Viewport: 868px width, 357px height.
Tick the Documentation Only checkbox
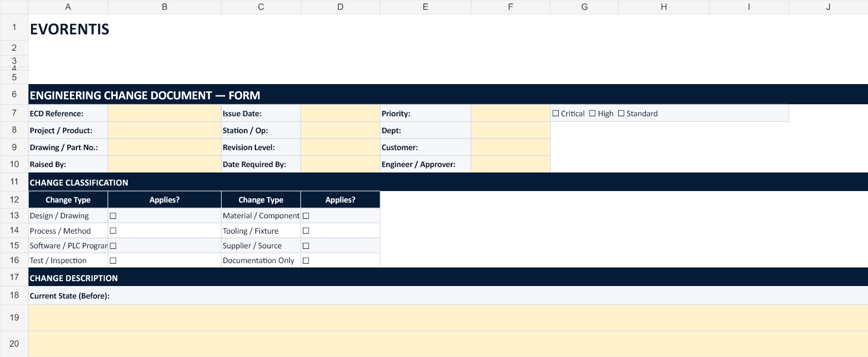[x=306, y=260]
